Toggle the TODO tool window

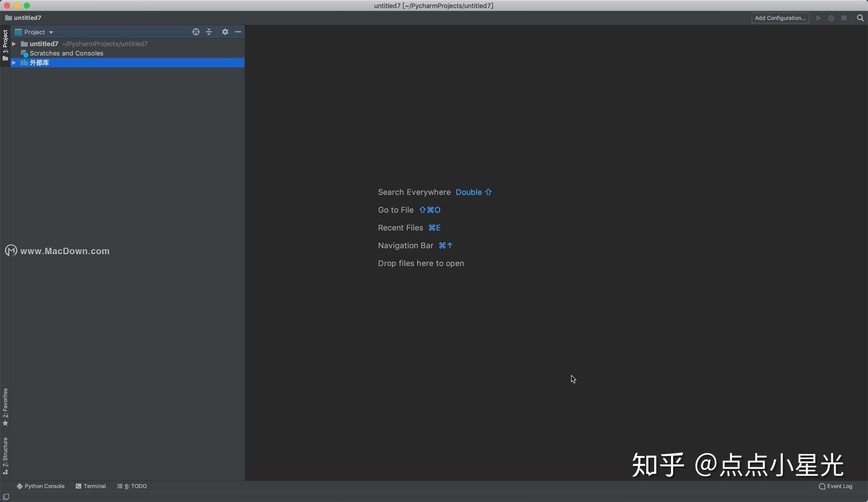click(x=132, y=486)
